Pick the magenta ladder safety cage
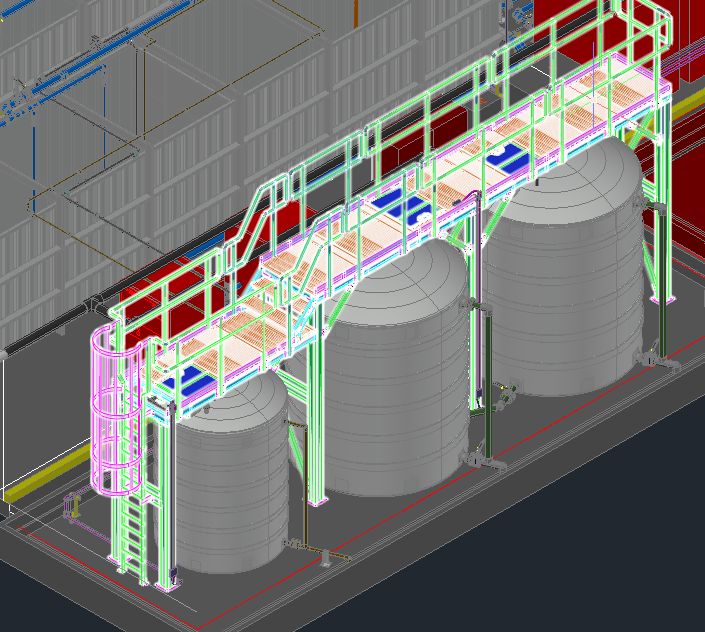The image size is (705, 632). coord(115,411)
